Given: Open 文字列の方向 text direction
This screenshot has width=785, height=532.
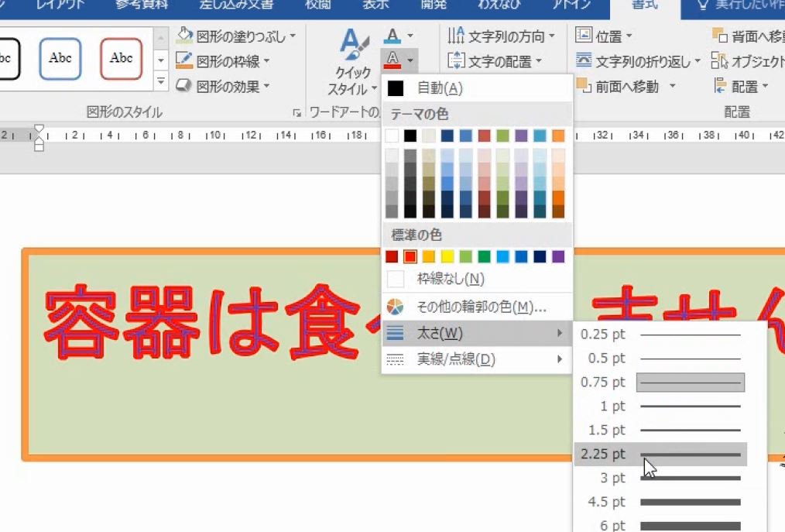Looking at the screenshot, I should (x=501, y=36).
